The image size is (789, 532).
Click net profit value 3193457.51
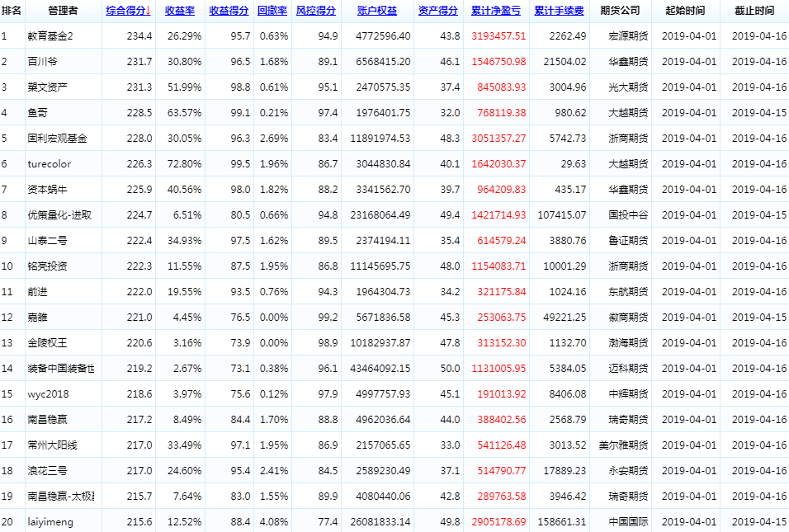(498, 36)
